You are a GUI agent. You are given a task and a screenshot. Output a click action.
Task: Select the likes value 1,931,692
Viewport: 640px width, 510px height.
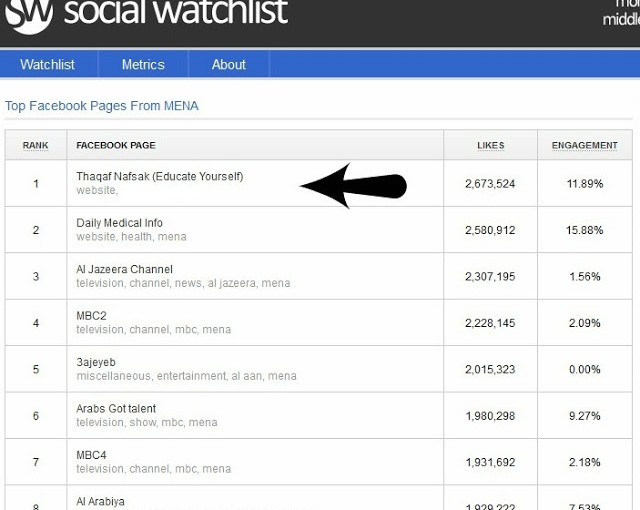tap(490, 462)
